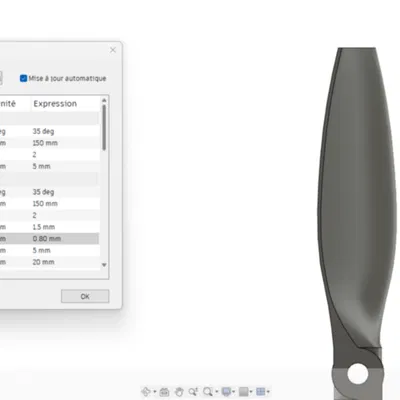400x400 pixels.
Task: Close the parameters dialog with the X
Action: [113, 50]
